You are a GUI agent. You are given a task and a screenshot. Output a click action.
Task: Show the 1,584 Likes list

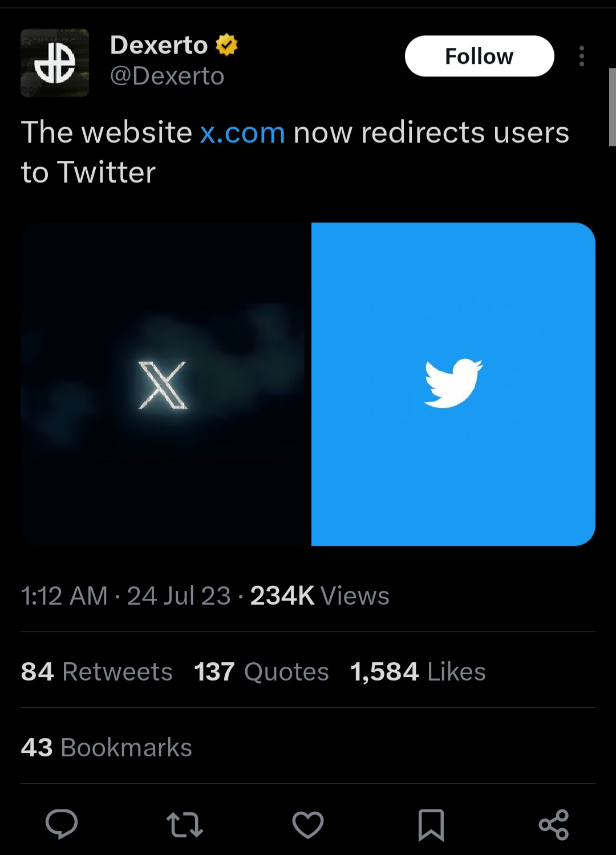[x=418, y=672]
